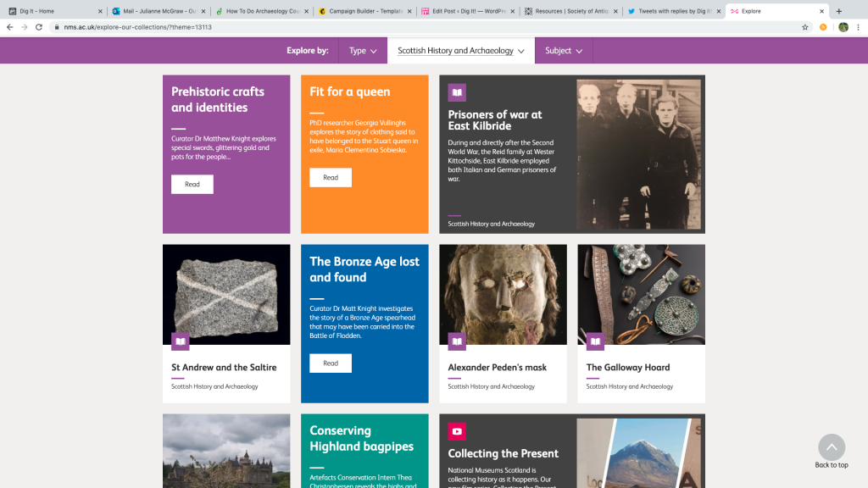Click the browser forward arrow
This screenshot has width=868, height=488.
(x=25, y=27)
